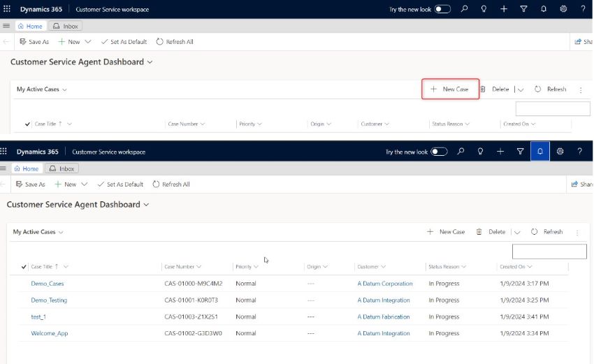The height and width of the screenshot is (364, 594).
Task: Click plus quick-create icon in lower header
Action: (x=500, y=152)
